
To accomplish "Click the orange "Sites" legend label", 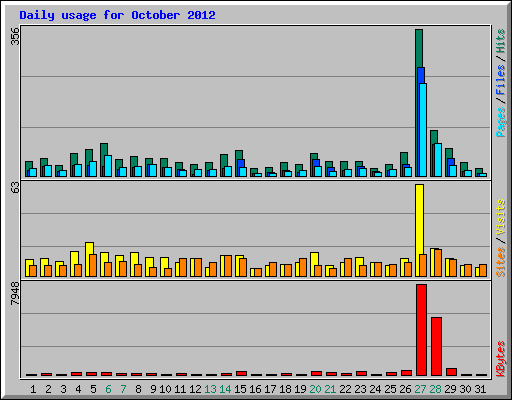I will click(501, 262).
